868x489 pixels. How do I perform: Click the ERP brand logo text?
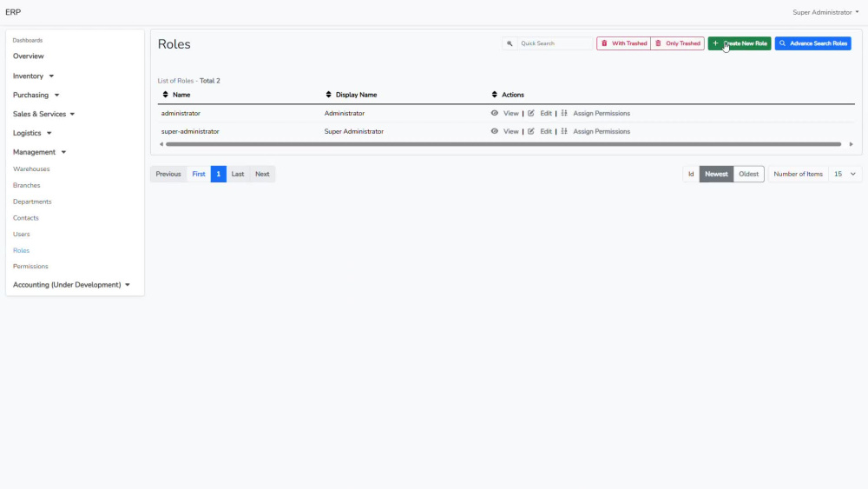(x=13, y=12)
